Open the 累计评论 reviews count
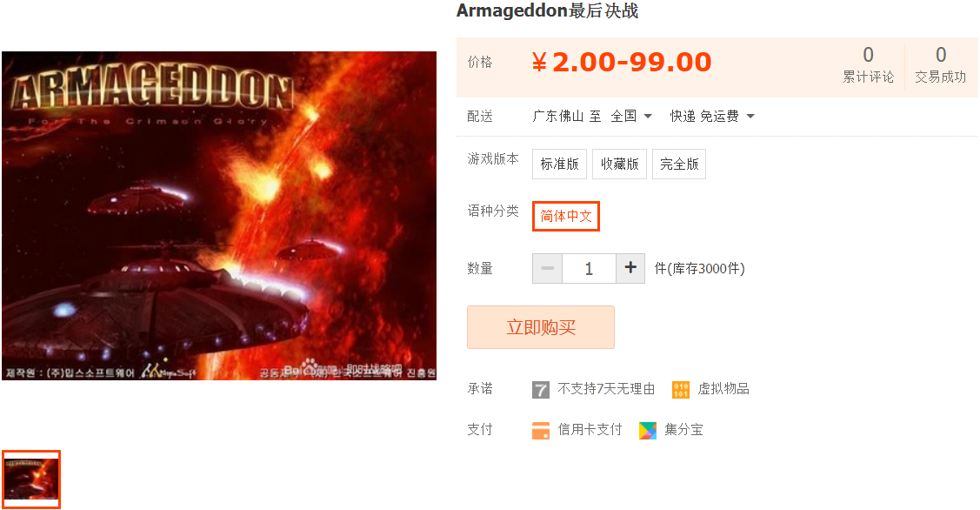Image resolution: width=980 pixels, height=510 pixels. click(x=868, y=64)
